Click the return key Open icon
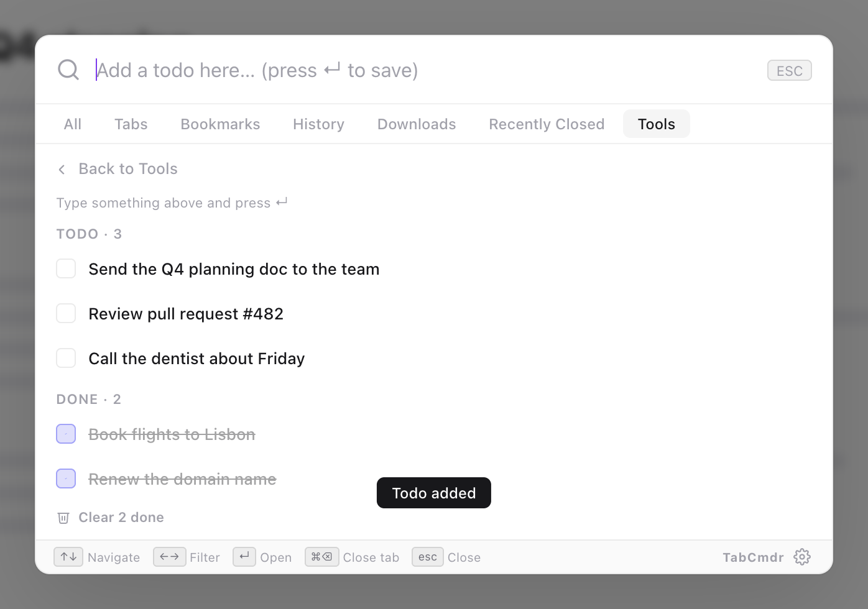The image size is (868, 609). tap(244, 557)
